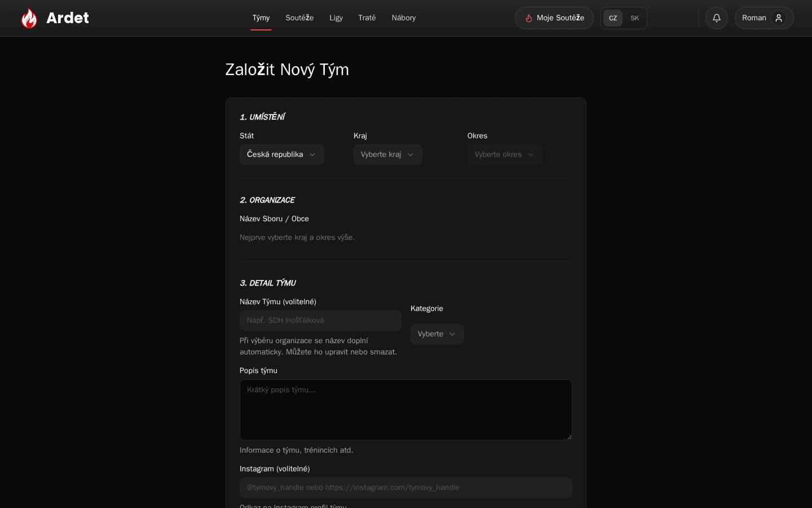
Task: Click the chevron in Česká republika selector
Action: [312, 155]
